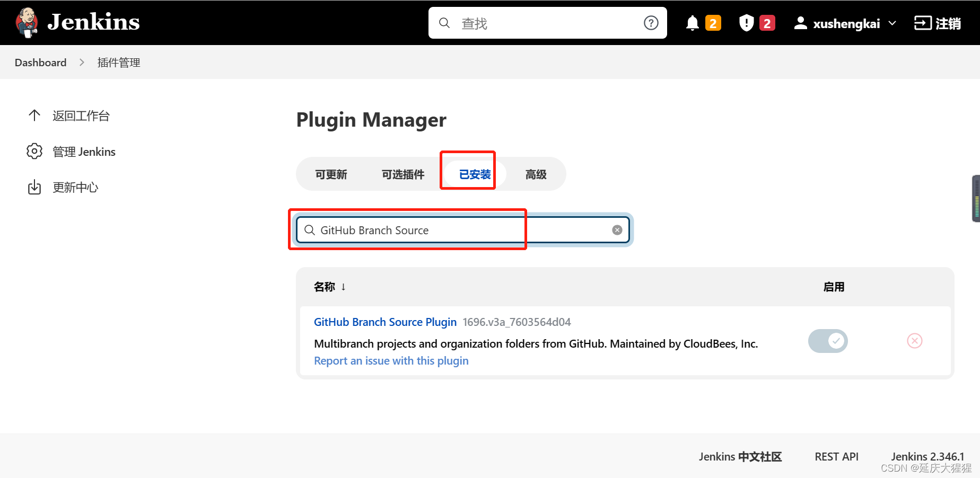Open search help question mark icon
The height and width of the screenshot is (478, 980).
pos(651,23)
